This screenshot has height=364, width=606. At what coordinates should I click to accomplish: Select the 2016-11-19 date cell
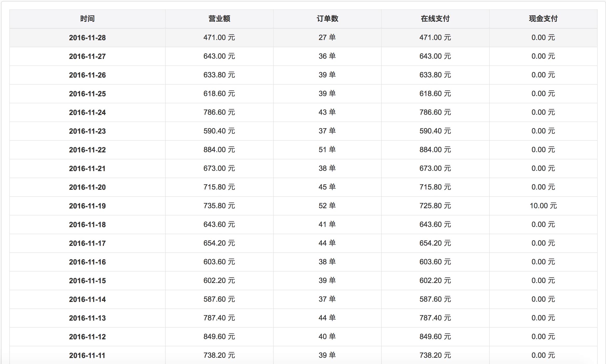(x=87, y=206)
